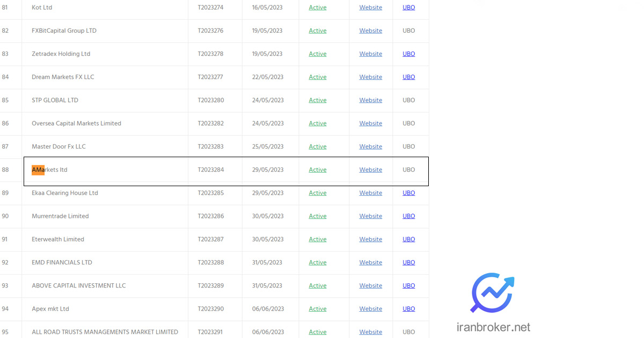The image size is (644, 338).
Task: Open UBO link for Ekaa Clearing House Ltd
Action: [409, 193]
